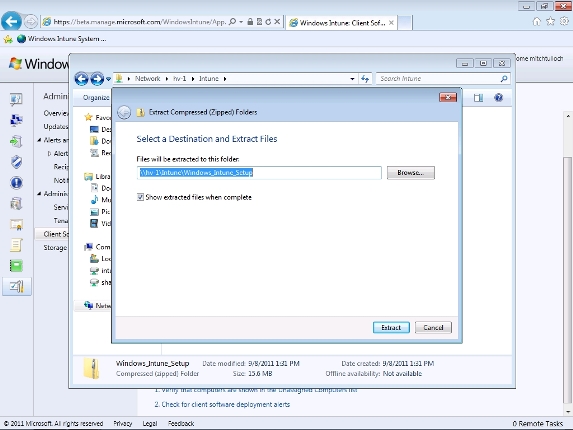Open the Licenses certificate sidebar icon
Screen dimensions: 573x430
(16, 224)
